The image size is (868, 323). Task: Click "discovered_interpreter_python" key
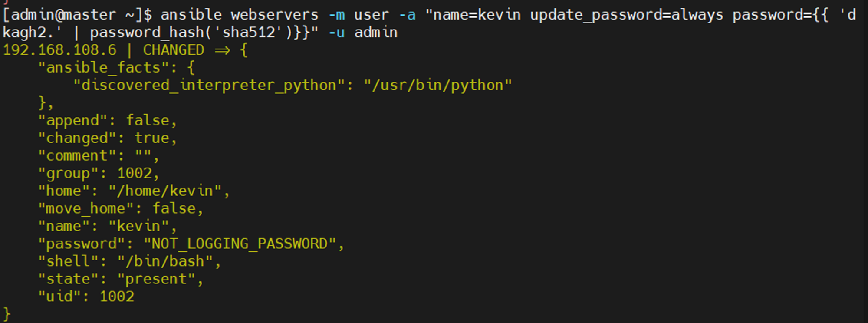pos(209,86)
